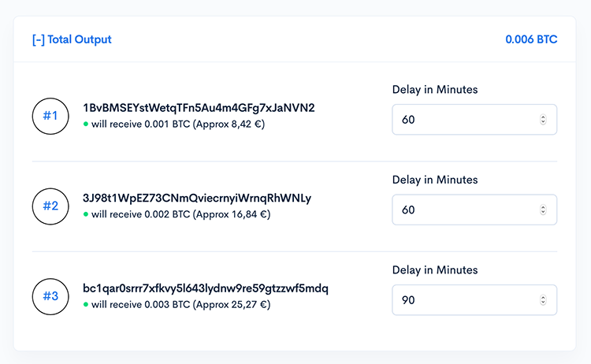The image size is (591, 364).
Task: Select the #3 output badge
Action: click(x=50, y=296)
